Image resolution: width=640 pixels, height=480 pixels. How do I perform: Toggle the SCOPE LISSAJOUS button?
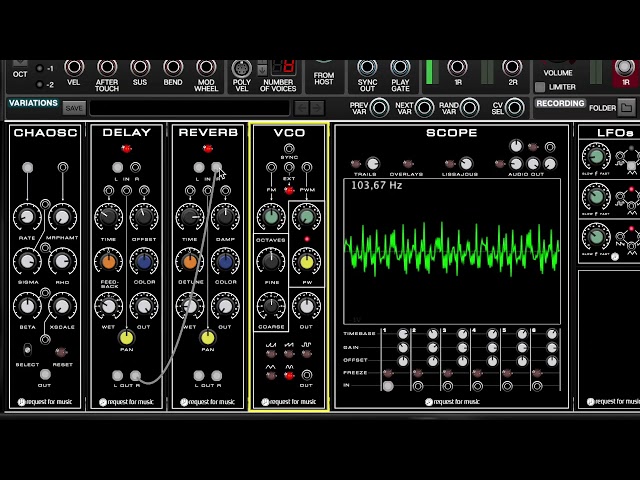pos(450,164)
